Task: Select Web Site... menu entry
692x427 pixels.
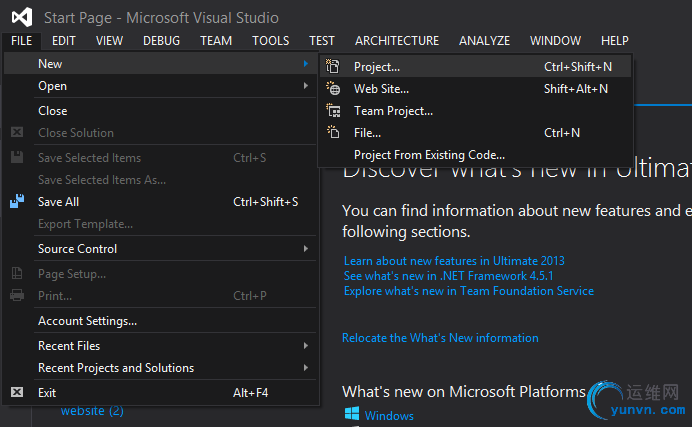Action: [476, 89]
